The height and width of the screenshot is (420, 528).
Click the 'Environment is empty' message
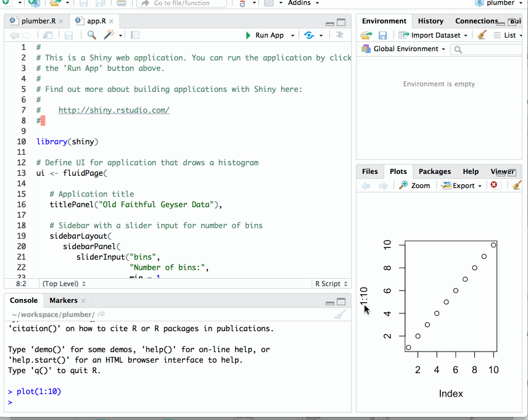tap(439, 84)
